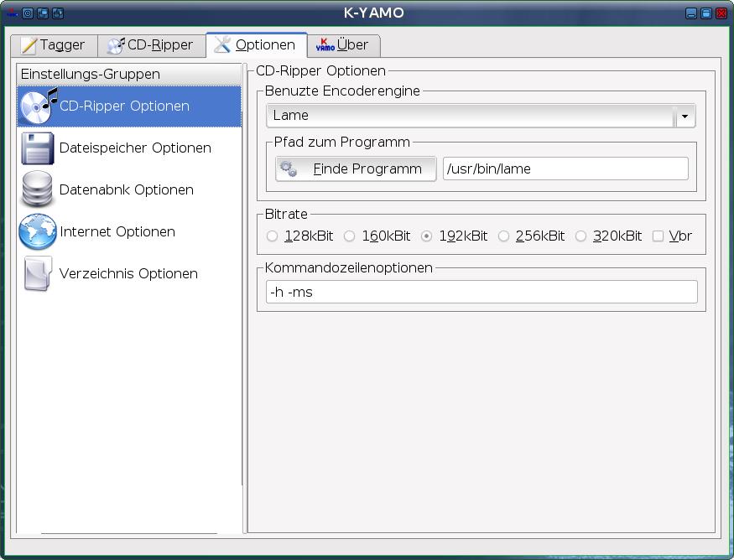Click the window menu icon in title bar

click(x=13, y=13)
